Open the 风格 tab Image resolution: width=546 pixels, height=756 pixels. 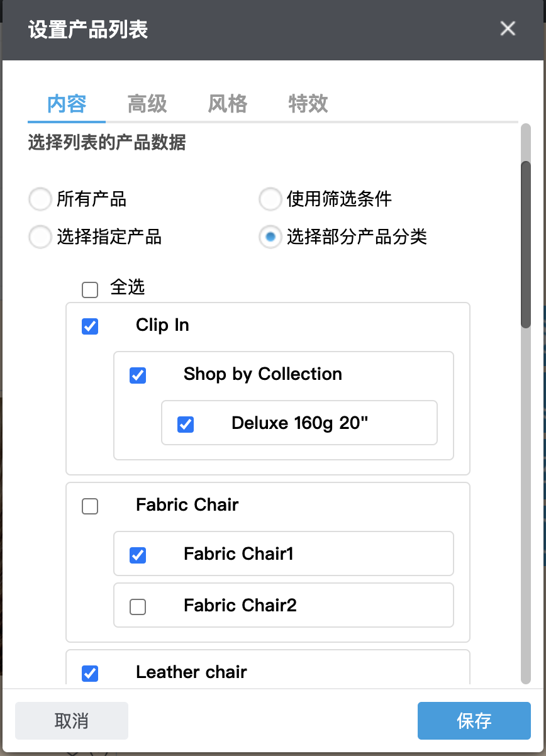pos(226,104)
